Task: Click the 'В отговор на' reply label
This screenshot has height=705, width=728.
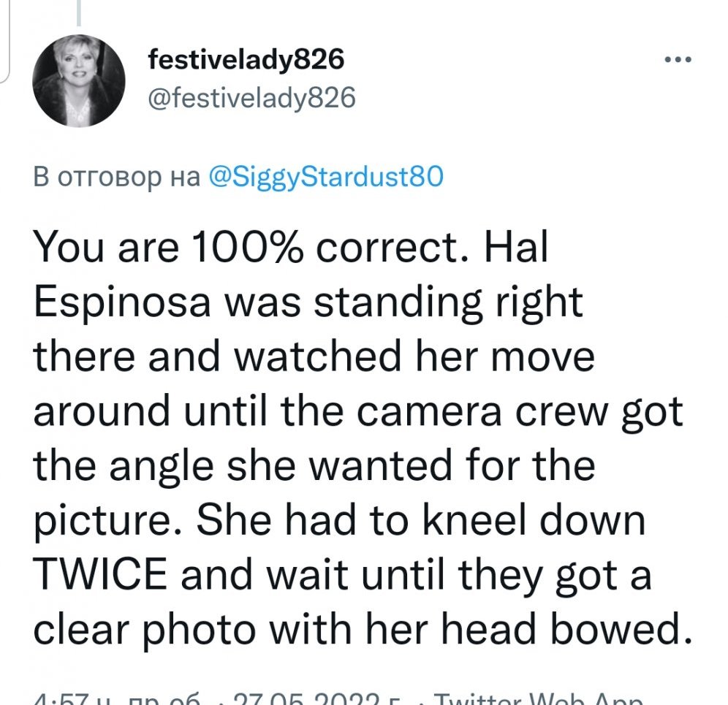Action: [x=116, y=177]
